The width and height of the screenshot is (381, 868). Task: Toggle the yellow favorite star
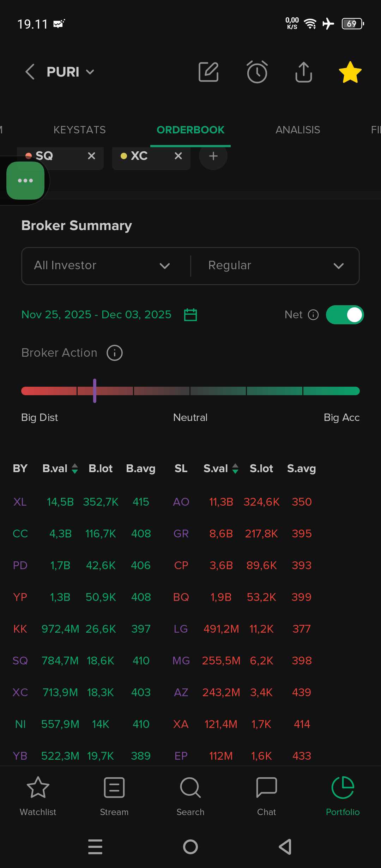click(350, 72)
